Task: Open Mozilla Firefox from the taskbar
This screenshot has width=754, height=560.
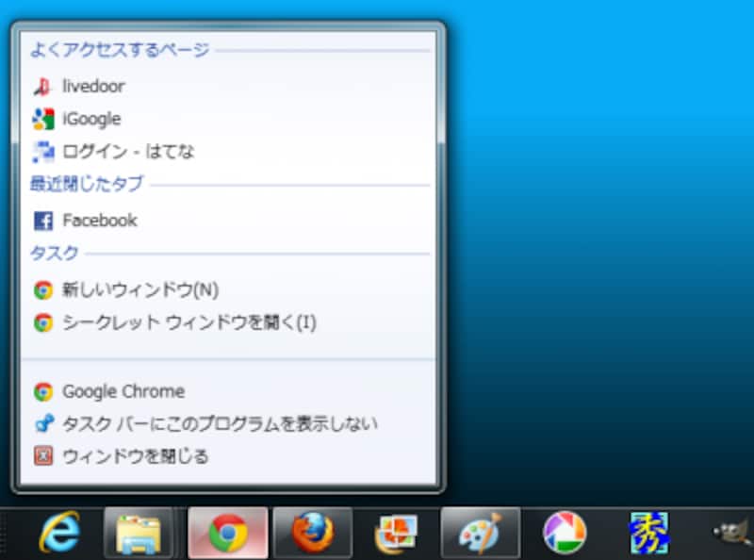Action: point(313,534)
